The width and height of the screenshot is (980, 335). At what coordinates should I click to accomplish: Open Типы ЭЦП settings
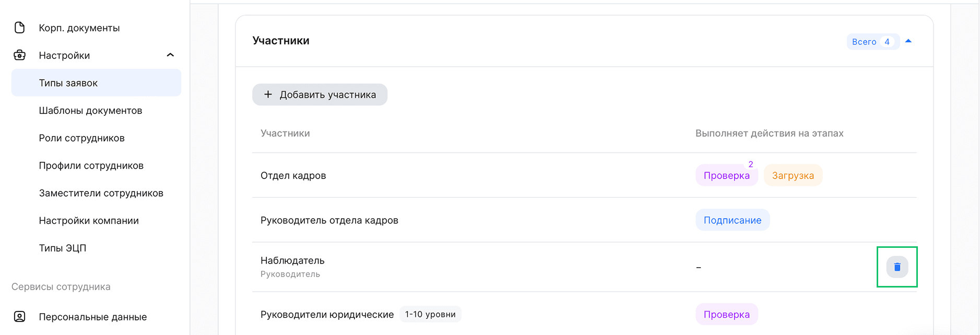coord(63,248)
